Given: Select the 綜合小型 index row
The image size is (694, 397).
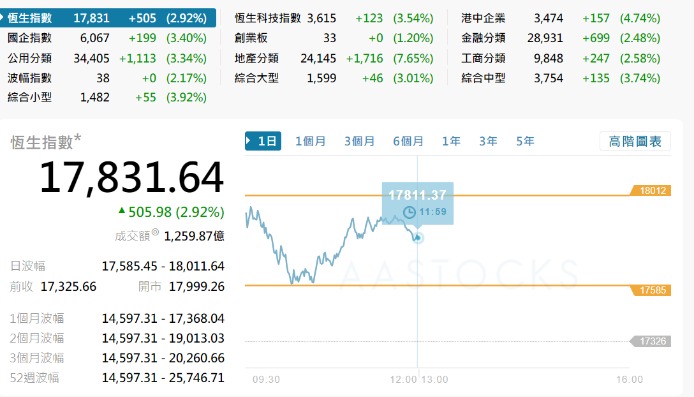Looking at the screenshot, I should coord(108,97).
